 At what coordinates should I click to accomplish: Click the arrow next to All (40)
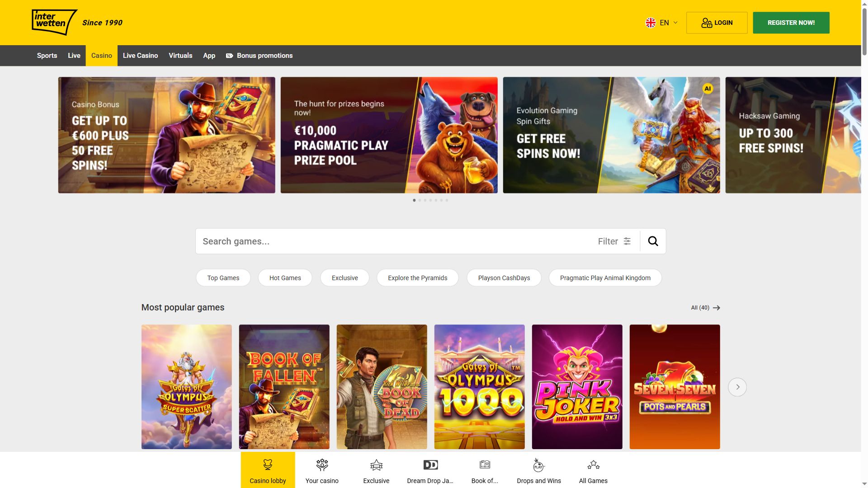[x=717, y=308]
